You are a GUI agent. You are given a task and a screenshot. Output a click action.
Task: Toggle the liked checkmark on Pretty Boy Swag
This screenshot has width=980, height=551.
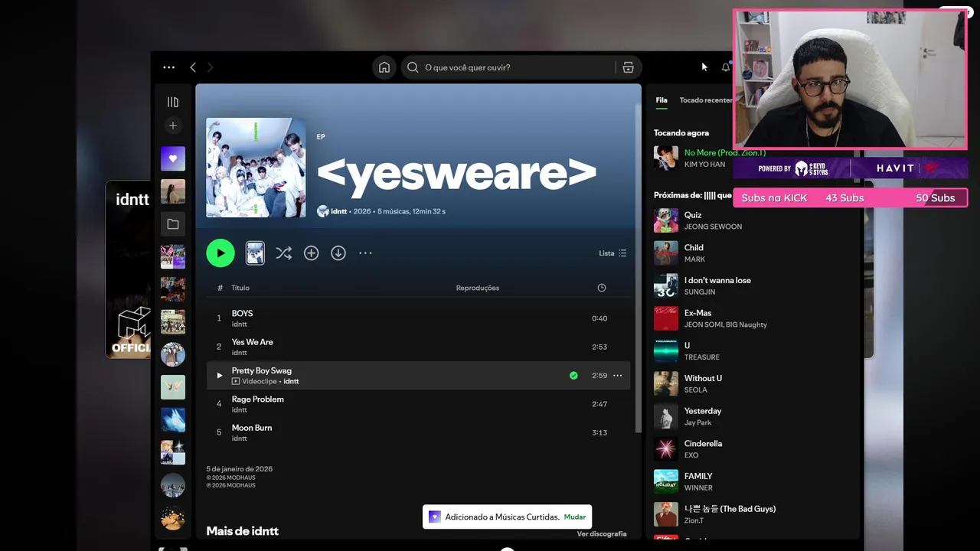tap(573, 376)
